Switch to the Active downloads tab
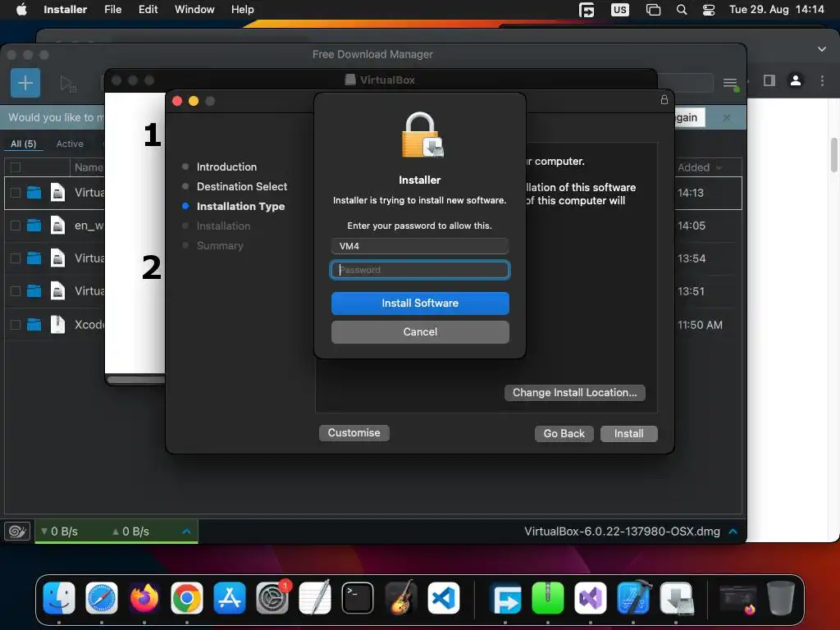 pyautogui.click(x=70, y=144)
